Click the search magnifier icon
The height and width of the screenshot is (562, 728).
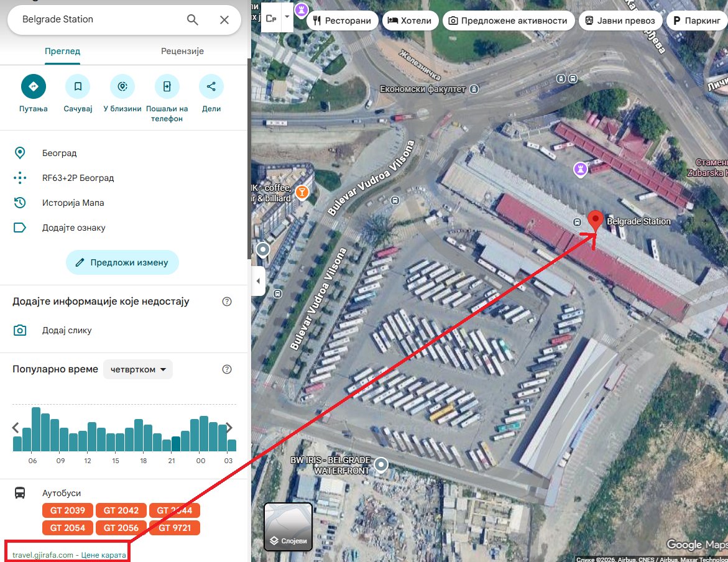[192, 19]
